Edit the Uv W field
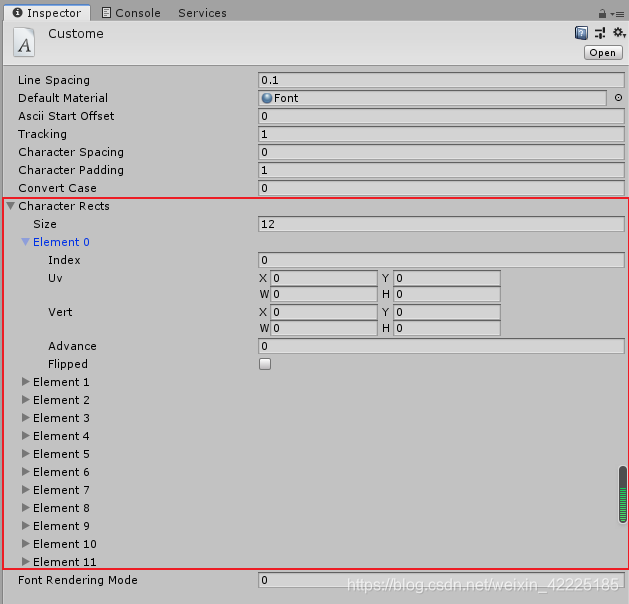Viewport: 629px width, 604px height. coord(324,294)
